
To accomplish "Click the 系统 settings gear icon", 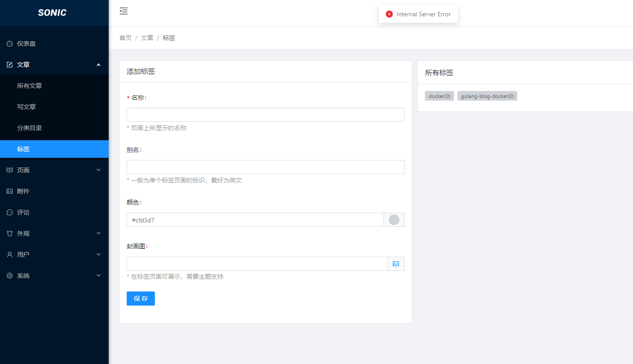I will 9,275.
